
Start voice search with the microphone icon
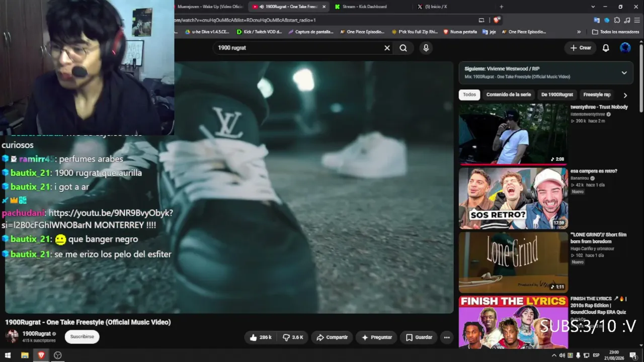click(426, 48)
